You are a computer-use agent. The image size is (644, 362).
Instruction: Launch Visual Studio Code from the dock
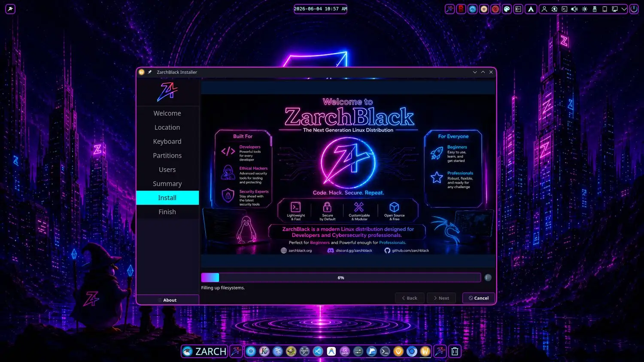click(318, 351)
